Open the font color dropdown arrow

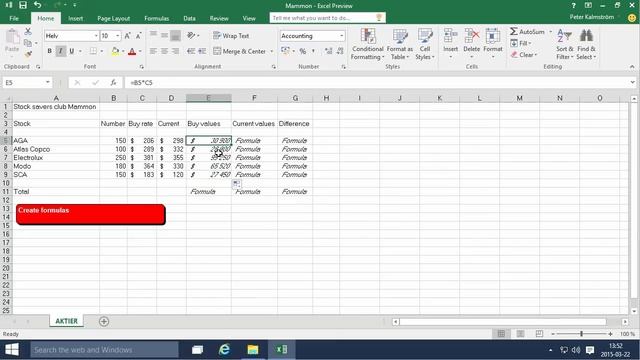140,51
